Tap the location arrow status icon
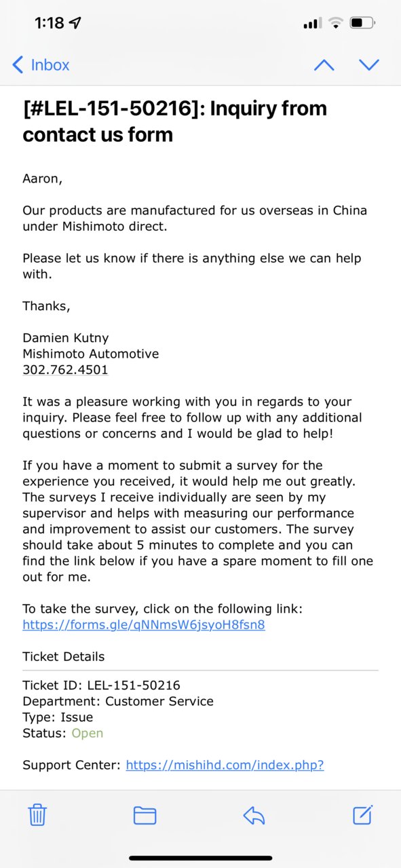The image size is (401, 868). coord(75,23)
